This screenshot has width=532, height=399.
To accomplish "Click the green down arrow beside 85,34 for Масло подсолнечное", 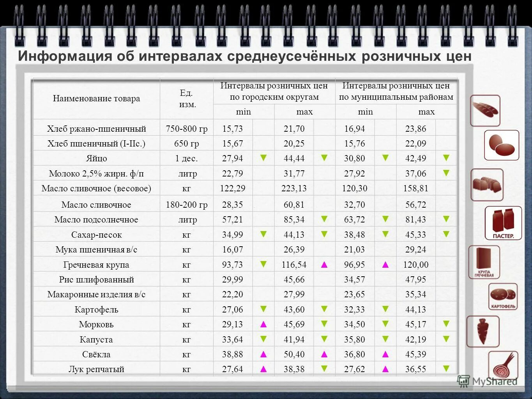I will (x=324, y=219).
